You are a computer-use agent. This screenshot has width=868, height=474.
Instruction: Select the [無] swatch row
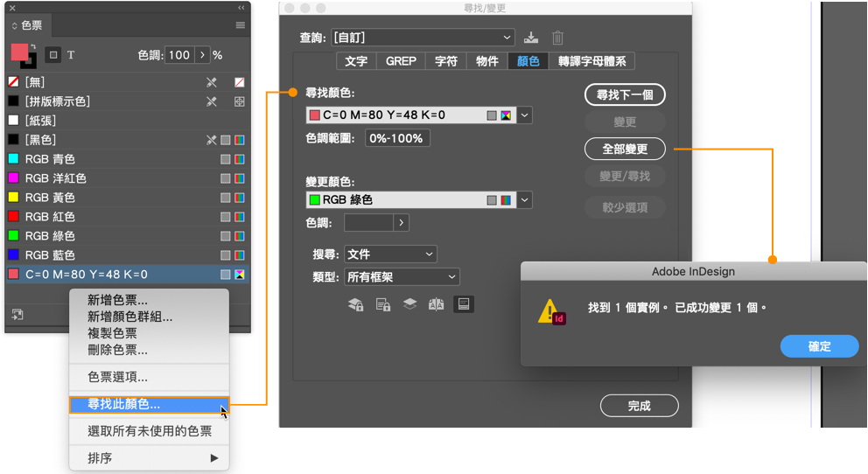pos(128,82)
